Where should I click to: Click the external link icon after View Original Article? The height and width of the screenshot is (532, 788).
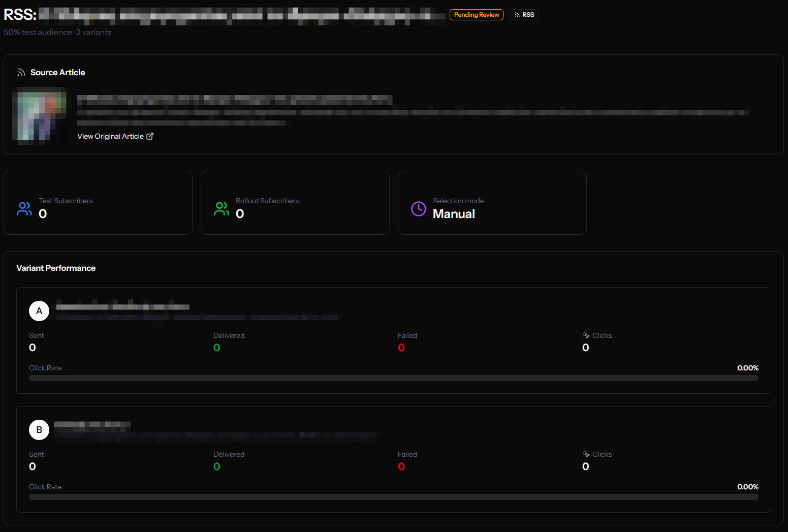(x=150, y=136)
